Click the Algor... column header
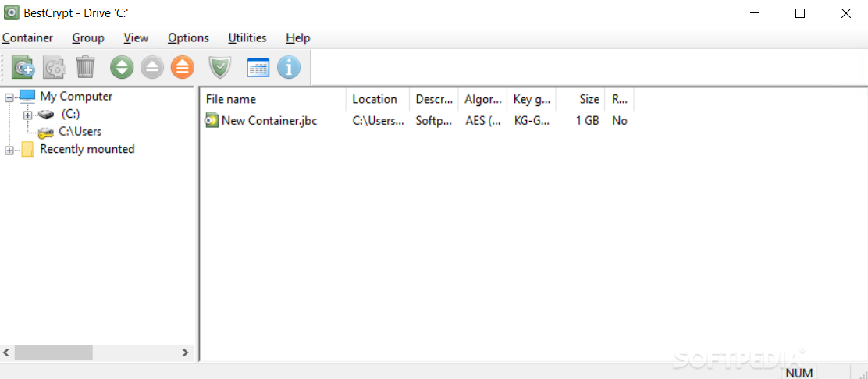 (x=483, y=99)
